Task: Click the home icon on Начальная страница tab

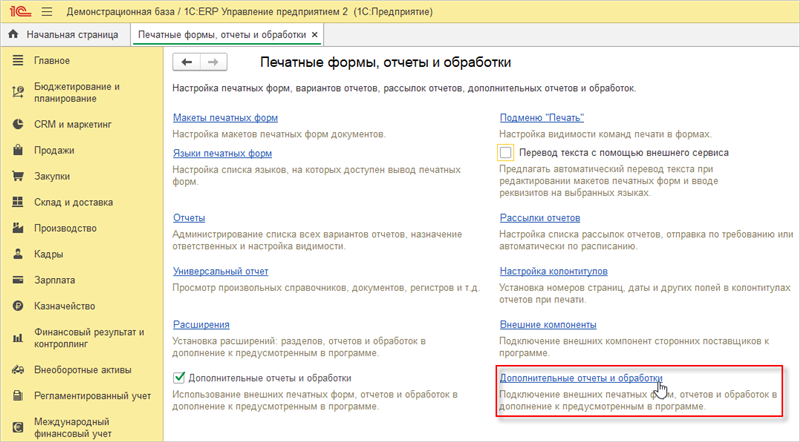Action: (x=13, y=35)
